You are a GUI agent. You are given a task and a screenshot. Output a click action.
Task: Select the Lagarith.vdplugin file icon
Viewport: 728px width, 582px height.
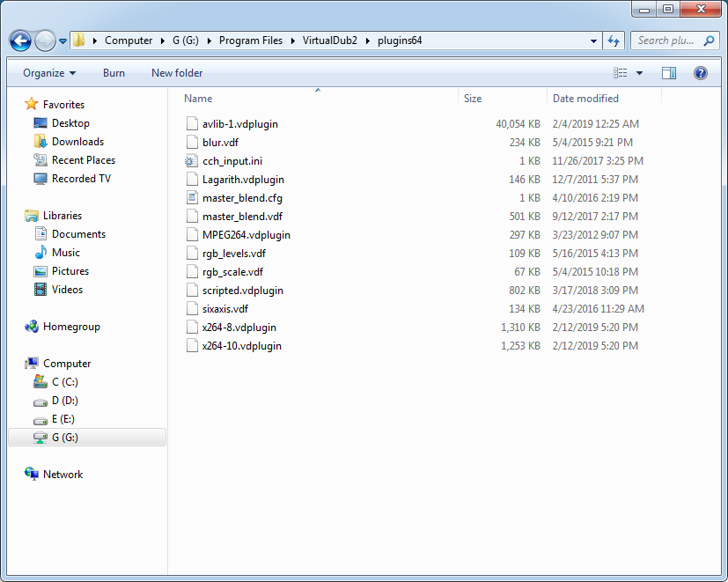click(192, 180)
